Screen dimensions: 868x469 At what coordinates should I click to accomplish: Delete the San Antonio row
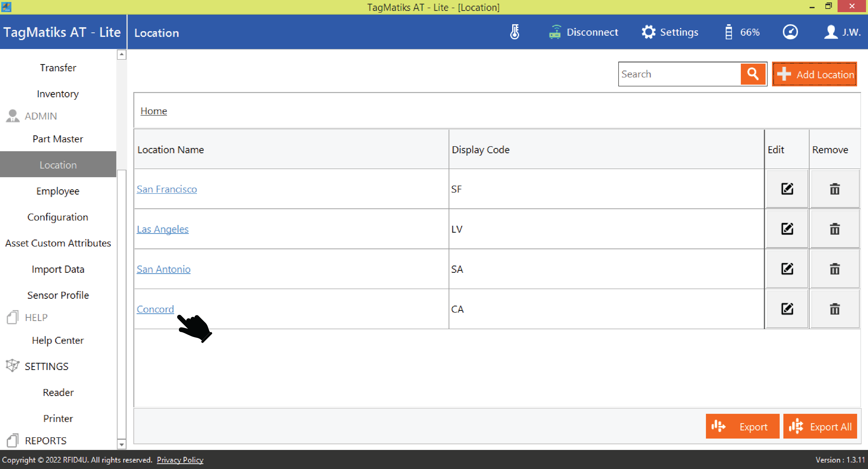point(834,269)
